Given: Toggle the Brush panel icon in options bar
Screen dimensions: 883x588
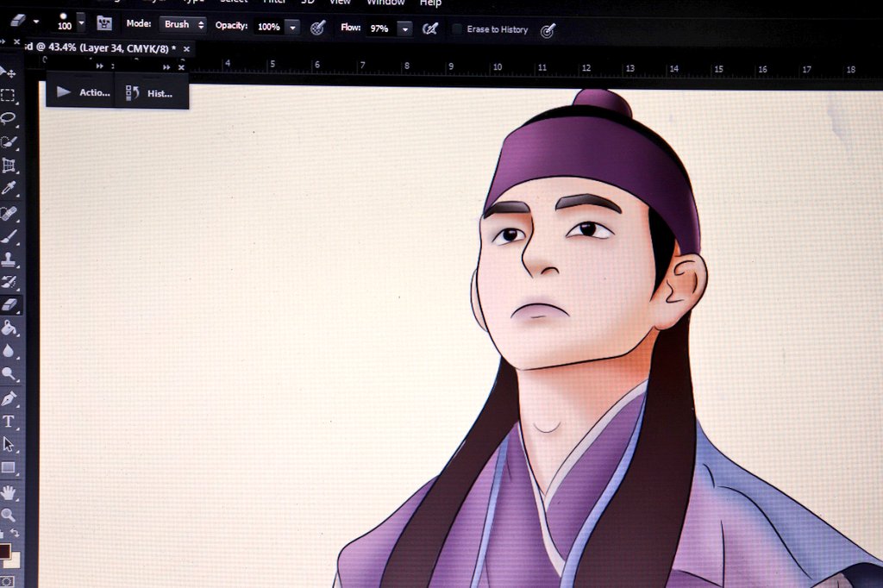Looking at the screenshot, I should tap(104, 23).
